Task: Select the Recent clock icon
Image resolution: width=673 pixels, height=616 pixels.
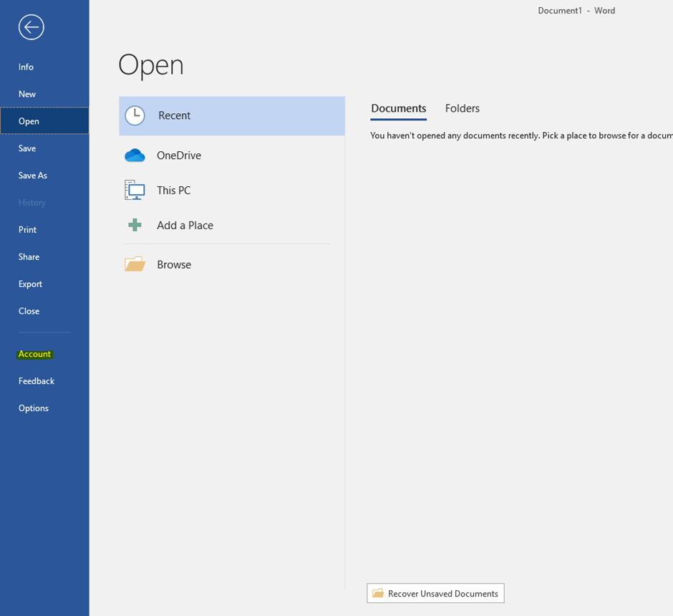Action: (x=135, y=115)
